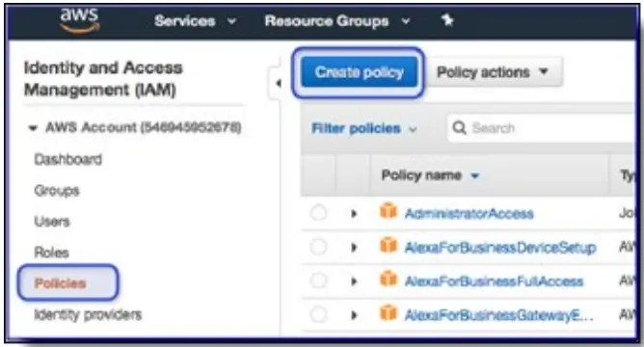Image resolution: width=644 pixels, height=347 pixels.
Task: Open the AlexaForBusinessGatewayE... policy link
Action: tap(499, 315)
